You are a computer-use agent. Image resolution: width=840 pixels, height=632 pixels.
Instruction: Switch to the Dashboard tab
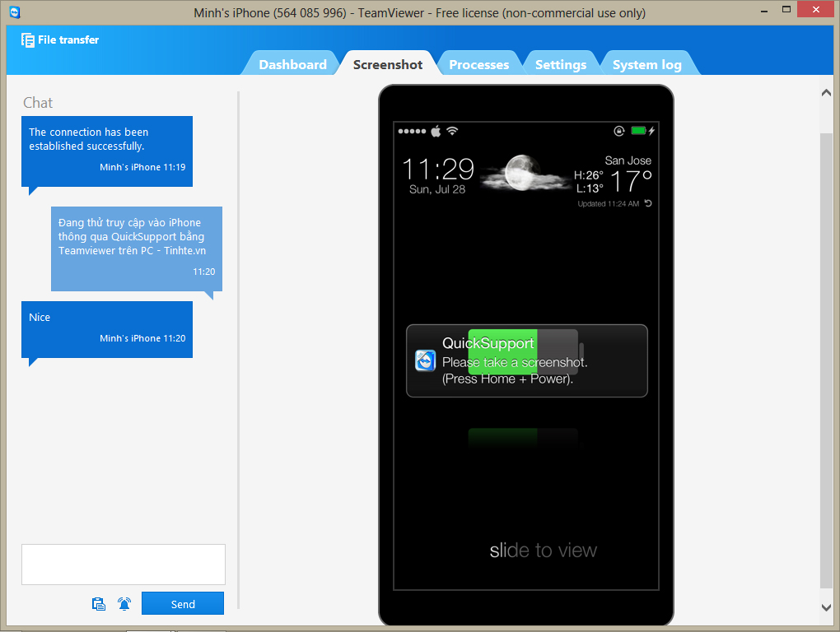coord(294,63)
